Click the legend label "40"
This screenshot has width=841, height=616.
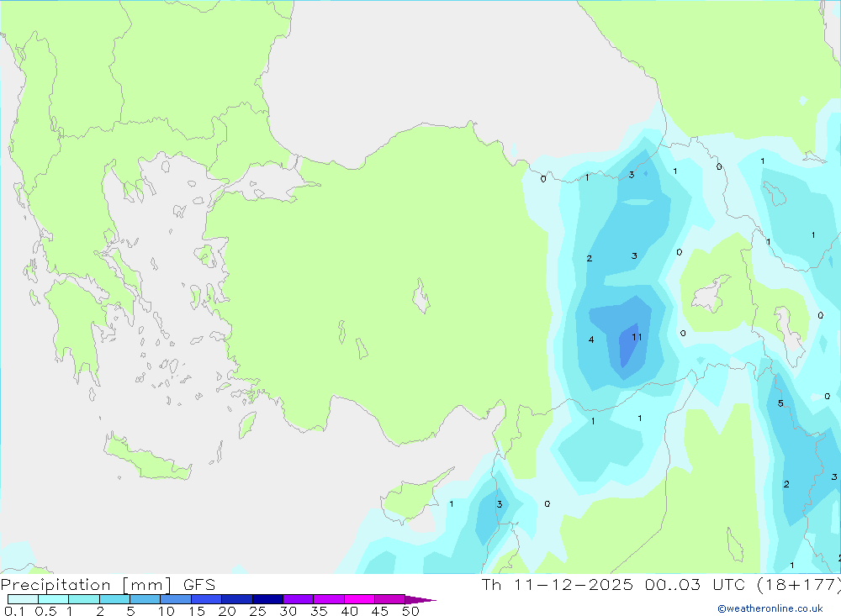click(350, 611)
